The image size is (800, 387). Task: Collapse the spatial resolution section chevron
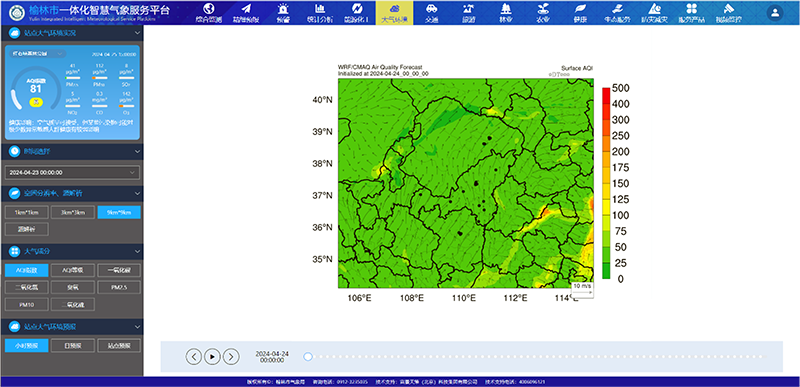tap(137, 193)
